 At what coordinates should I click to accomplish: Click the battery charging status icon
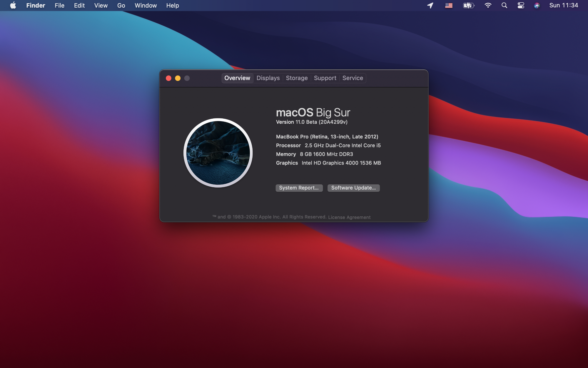pos(468,5)
